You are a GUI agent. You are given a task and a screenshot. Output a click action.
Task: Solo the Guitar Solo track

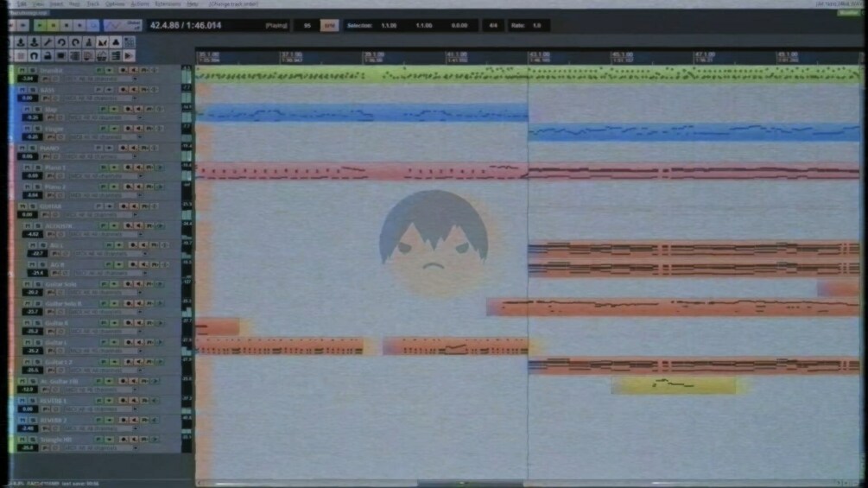tap(37, 284)
